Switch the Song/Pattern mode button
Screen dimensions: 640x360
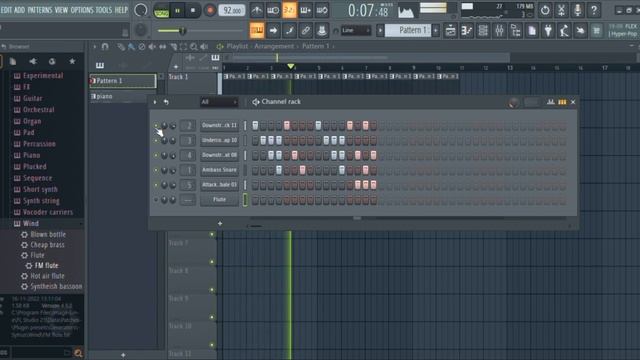(x=162, y=11)
